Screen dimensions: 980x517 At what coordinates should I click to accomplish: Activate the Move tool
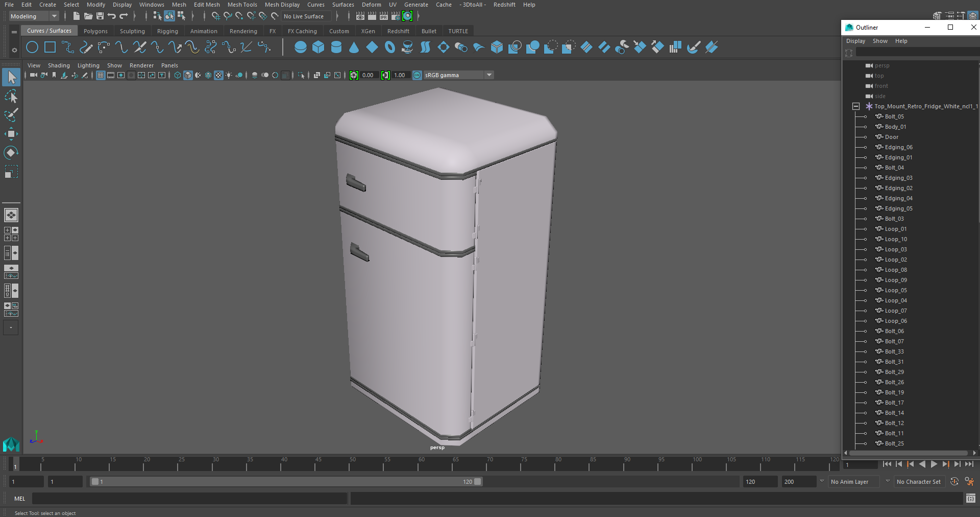(11, 134)
